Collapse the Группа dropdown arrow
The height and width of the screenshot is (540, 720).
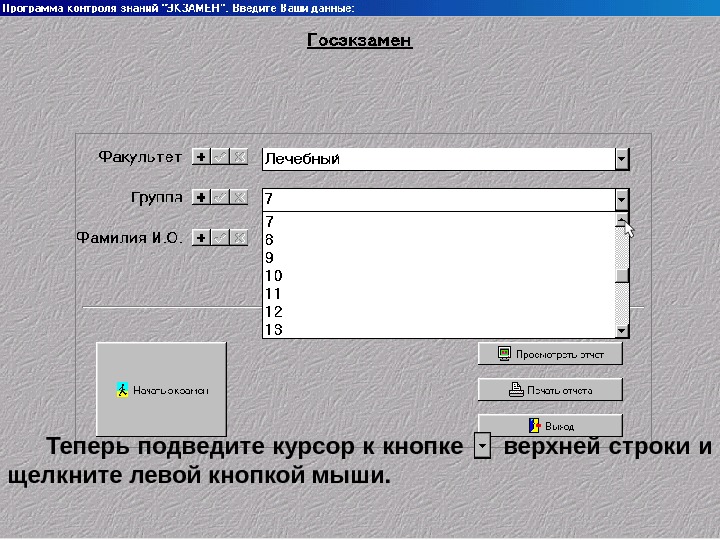622,200
